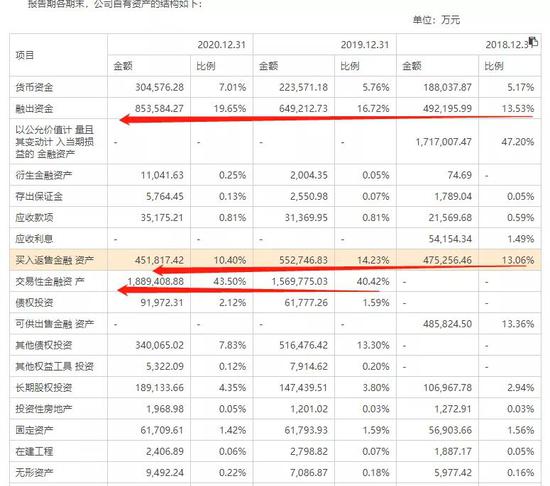Viewport: 550px width, 486px height.
Task: Select the percentage 16.72%
Action: [x=373, y=109]
